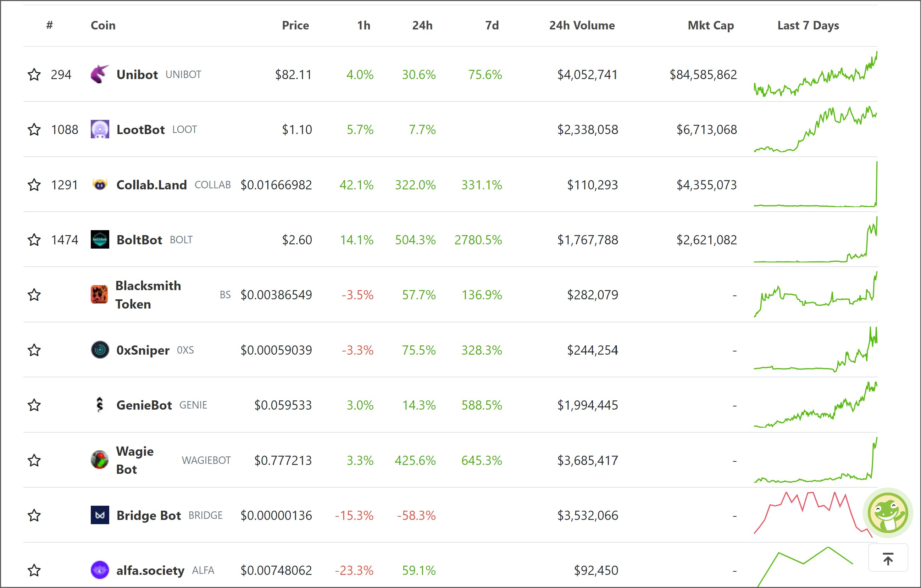
Task: Click the Unibot unicorn logo icon
Action: (100, 74)
